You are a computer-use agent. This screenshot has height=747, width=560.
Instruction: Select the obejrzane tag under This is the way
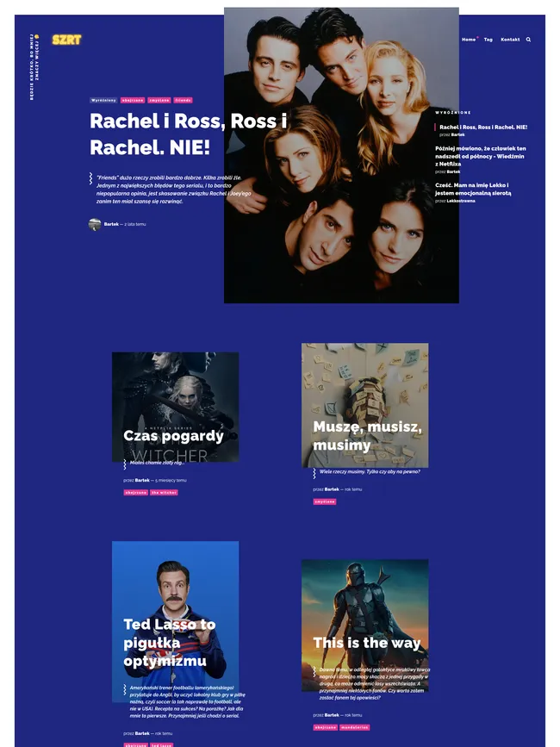[326, 727]
